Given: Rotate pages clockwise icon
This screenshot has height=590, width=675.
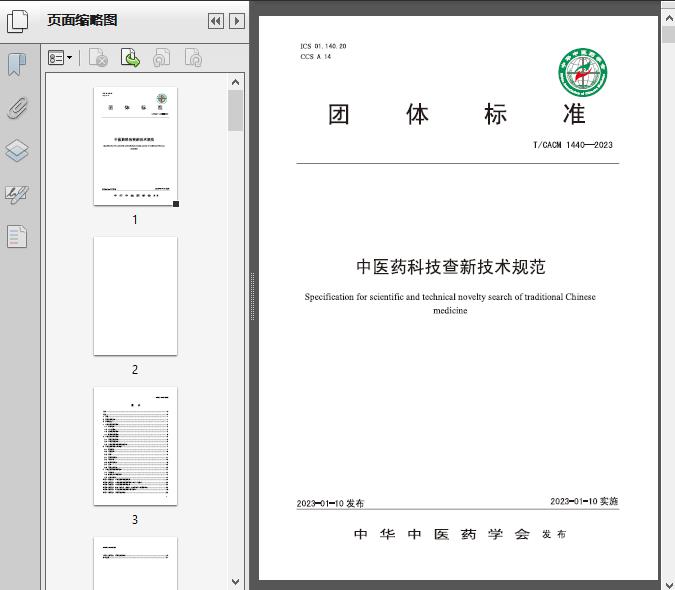Looking at the screenshot, I should coord(193,58).
